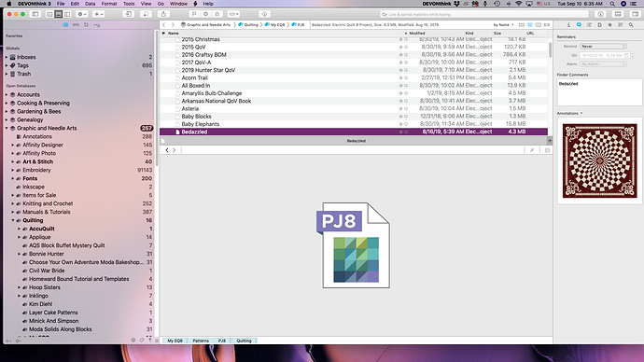Click the Wi-Fi status menu bar icon

[x=519, y=4]
